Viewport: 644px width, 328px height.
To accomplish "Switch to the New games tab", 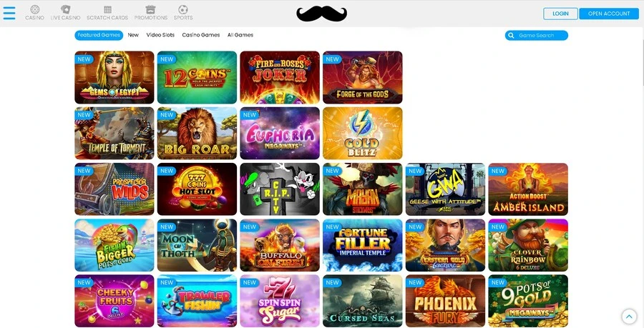I will [133, 35].
